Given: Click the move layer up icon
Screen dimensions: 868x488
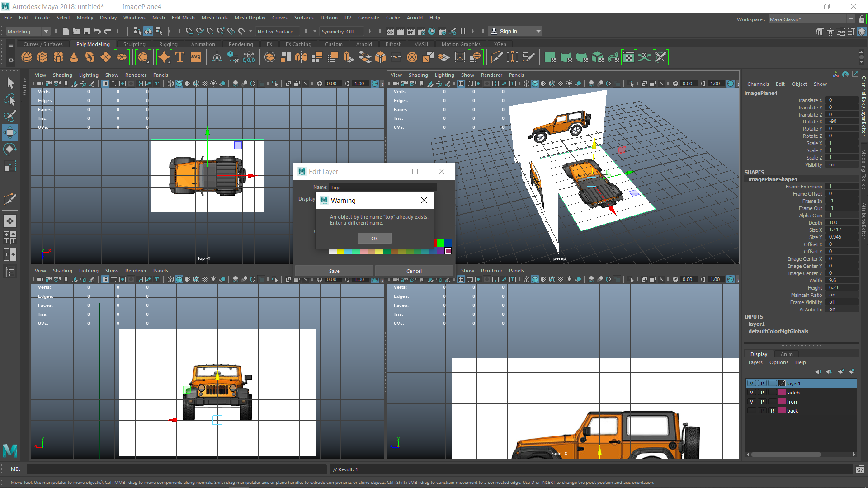Looking at the screenshot, I should click(818, 371).
